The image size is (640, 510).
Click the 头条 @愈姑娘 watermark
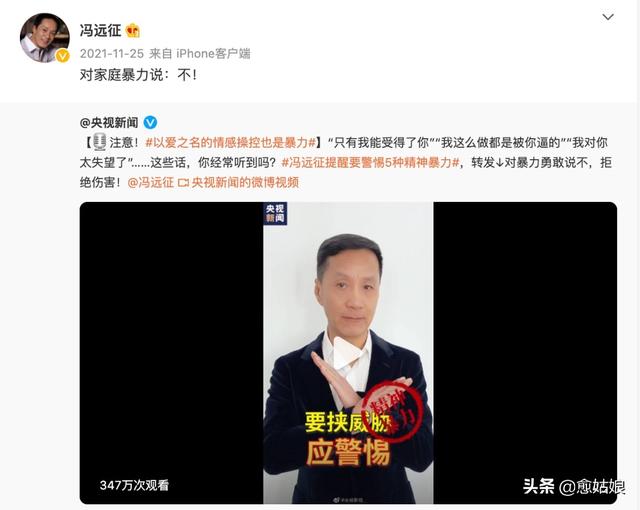tap(574, 486)
